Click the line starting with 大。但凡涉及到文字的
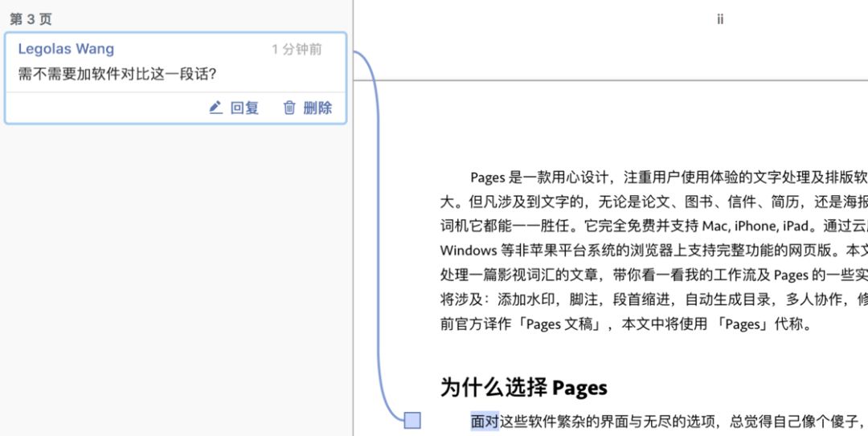868x436 pixels. pos(653,202)
